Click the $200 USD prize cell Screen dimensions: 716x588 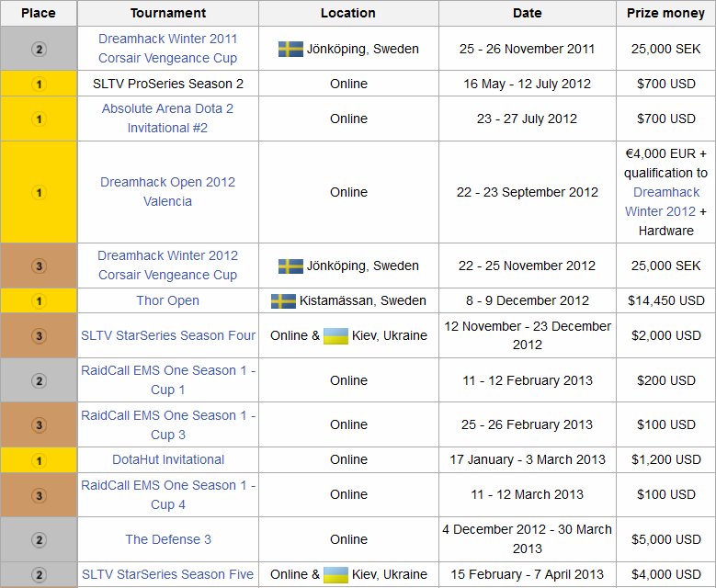click(x=666, y=380)
